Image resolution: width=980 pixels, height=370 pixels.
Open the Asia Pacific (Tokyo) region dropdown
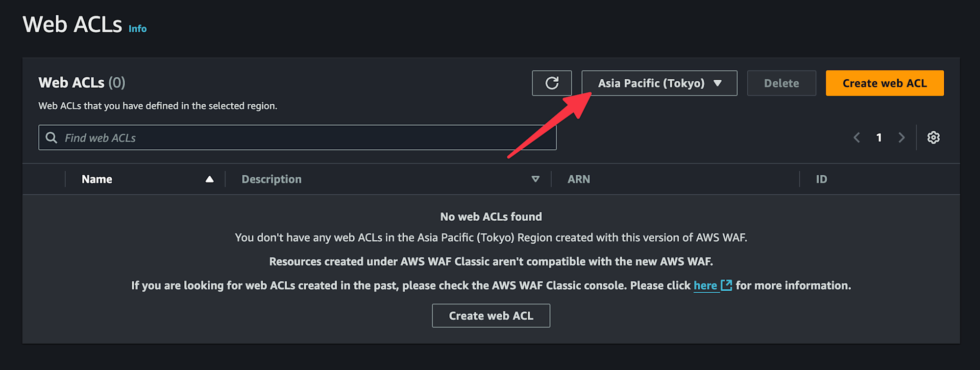tap(659, 83)
